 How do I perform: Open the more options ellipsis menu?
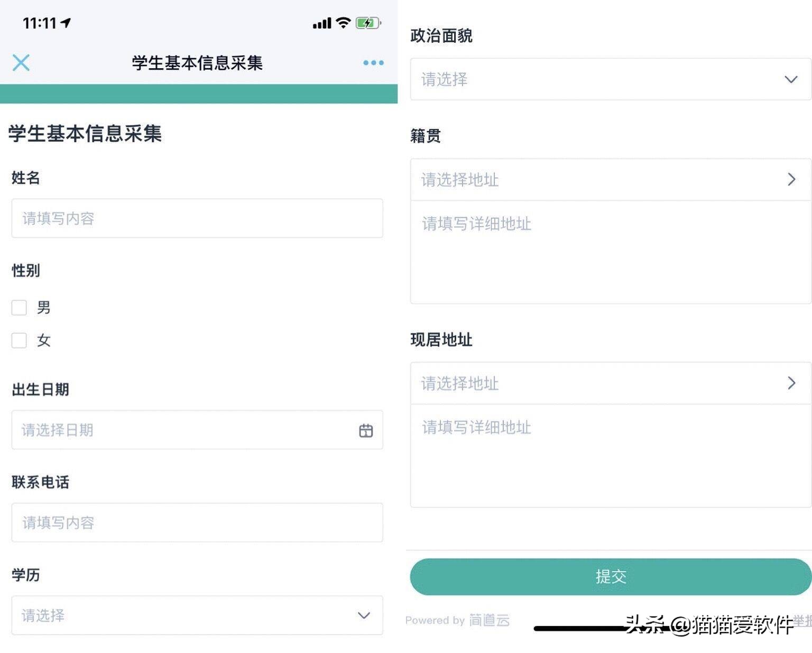coord(373,63)
